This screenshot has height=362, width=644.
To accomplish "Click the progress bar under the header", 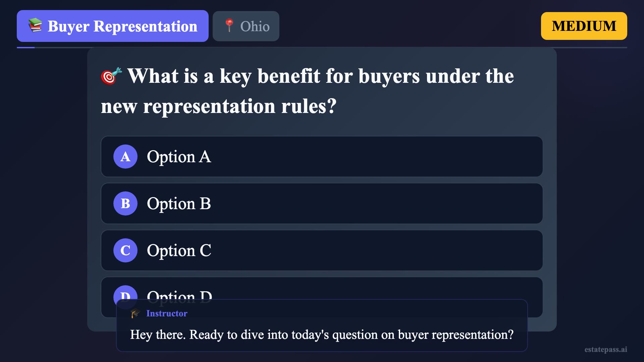I will tap(321, 48).
